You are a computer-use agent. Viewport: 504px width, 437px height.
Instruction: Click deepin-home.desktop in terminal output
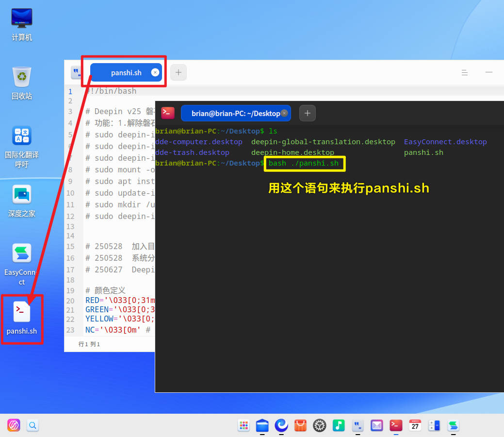[293, 152]
